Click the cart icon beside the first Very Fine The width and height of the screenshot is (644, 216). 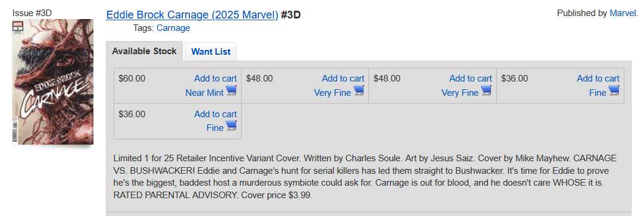point(359,90)
